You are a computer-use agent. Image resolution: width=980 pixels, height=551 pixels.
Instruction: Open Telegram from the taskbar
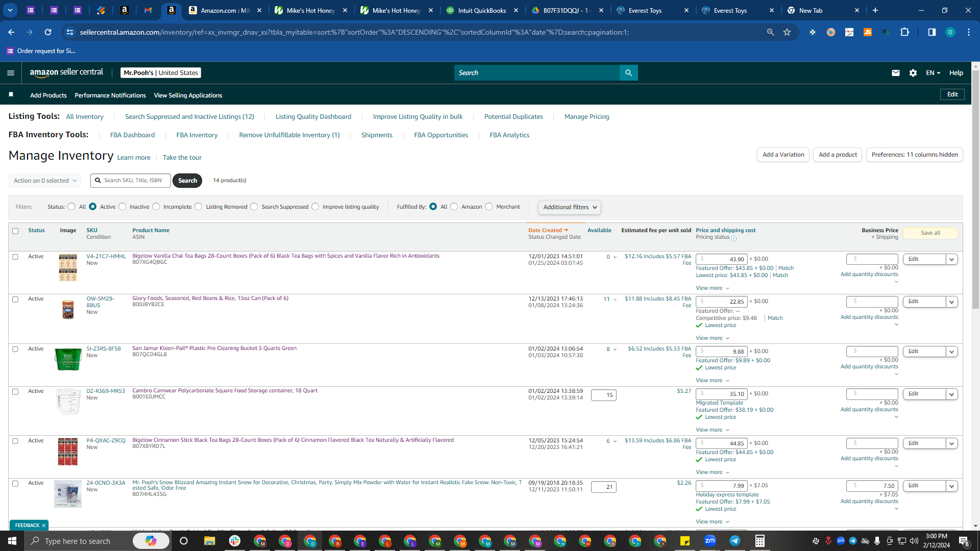pos(734,541)
